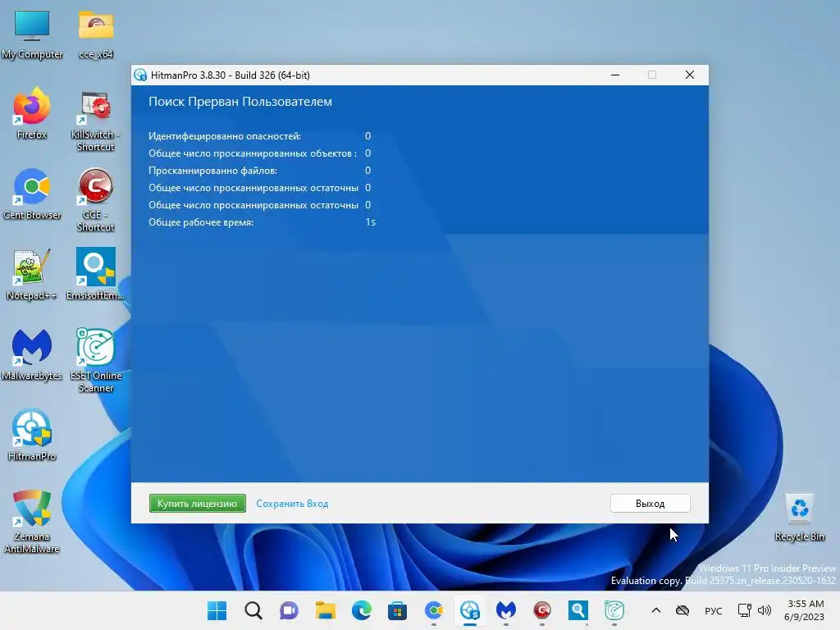Switch to Emsisoft scanner in taskbar
840x630 pixels.
[x=578, y=610]
